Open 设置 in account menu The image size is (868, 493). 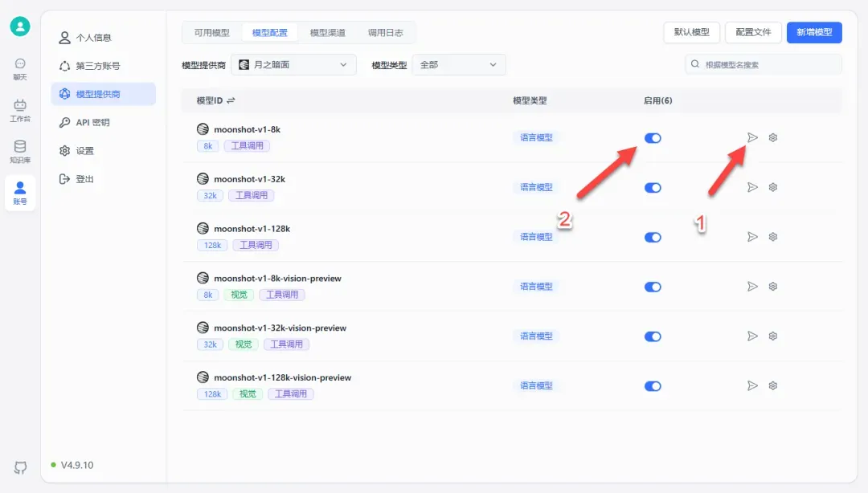[x=104, y=150]
